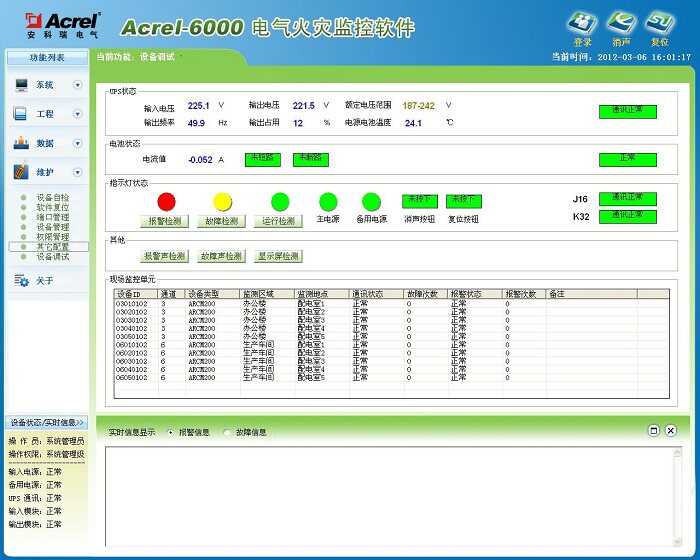
Task: Open 端口管理 in maintenance menu
Action: click(53, 217)
